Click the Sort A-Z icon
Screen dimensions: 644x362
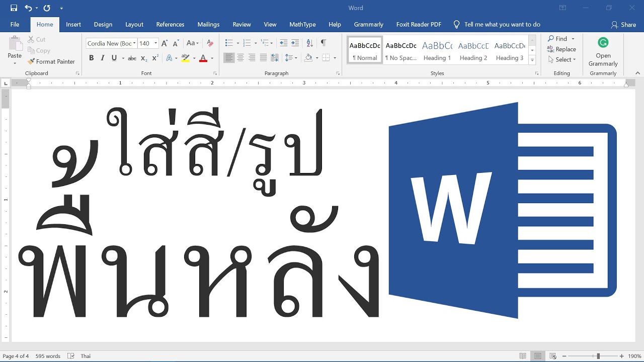pyautogui.click(x=310, y=43)
